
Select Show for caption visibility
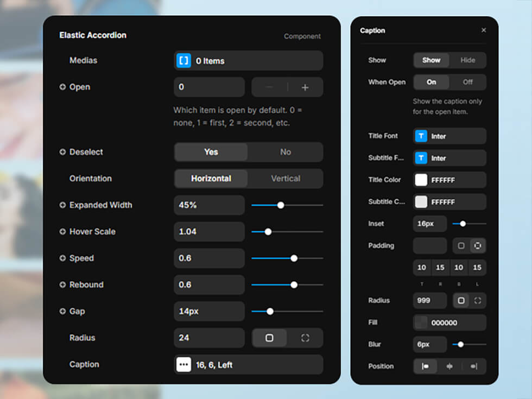click(431, 60)
